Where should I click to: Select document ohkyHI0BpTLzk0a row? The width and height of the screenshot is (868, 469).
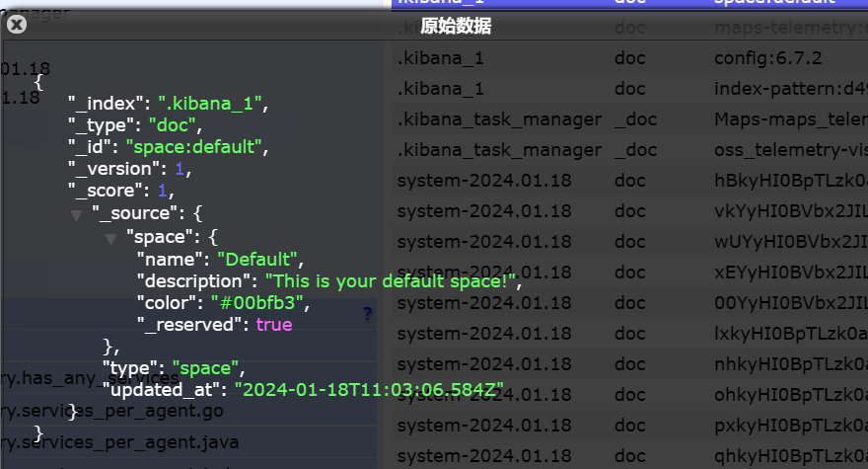coord(630,395)
